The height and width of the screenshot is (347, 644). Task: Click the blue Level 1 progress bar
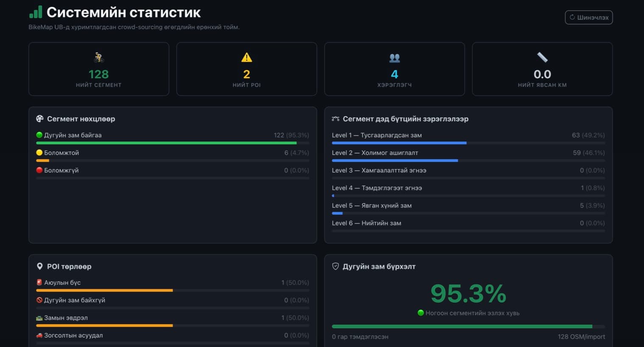point(399,143)
